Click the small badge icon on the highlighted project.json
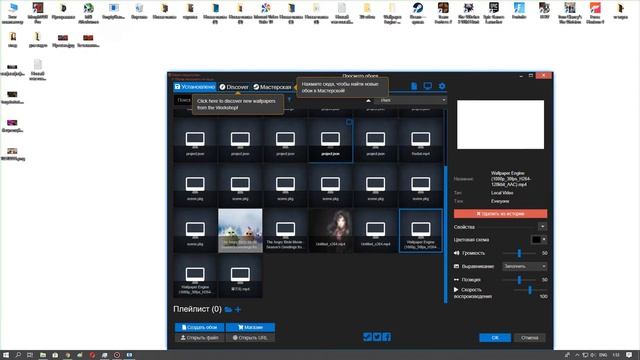This screenshot has width=640, height=360. click(349, 122)
